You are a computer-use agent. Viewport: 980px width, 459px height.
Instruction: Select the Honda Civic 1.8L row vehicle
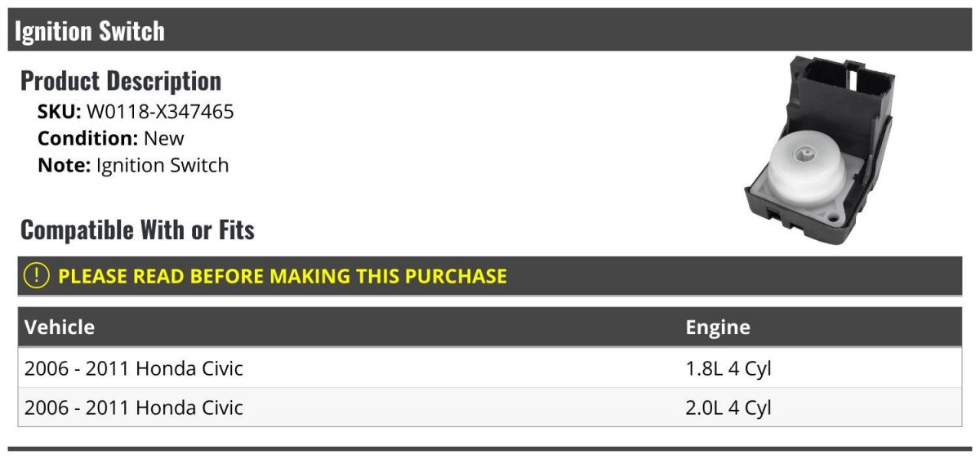(134, 368)
